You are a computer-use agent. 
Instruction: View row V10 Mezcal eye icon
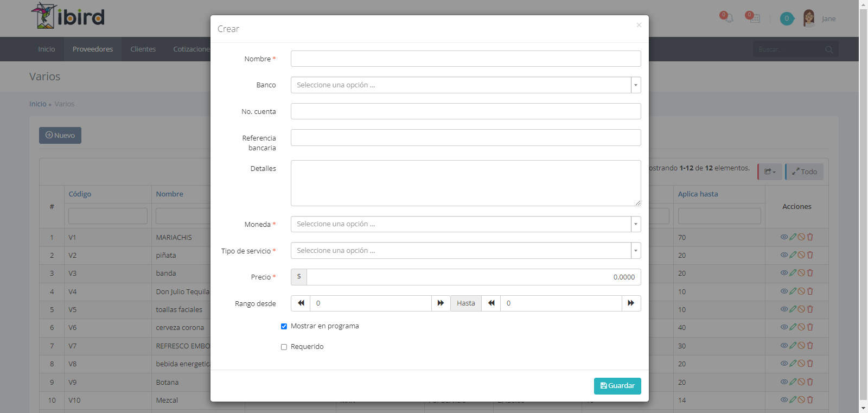tap(784, 400)
